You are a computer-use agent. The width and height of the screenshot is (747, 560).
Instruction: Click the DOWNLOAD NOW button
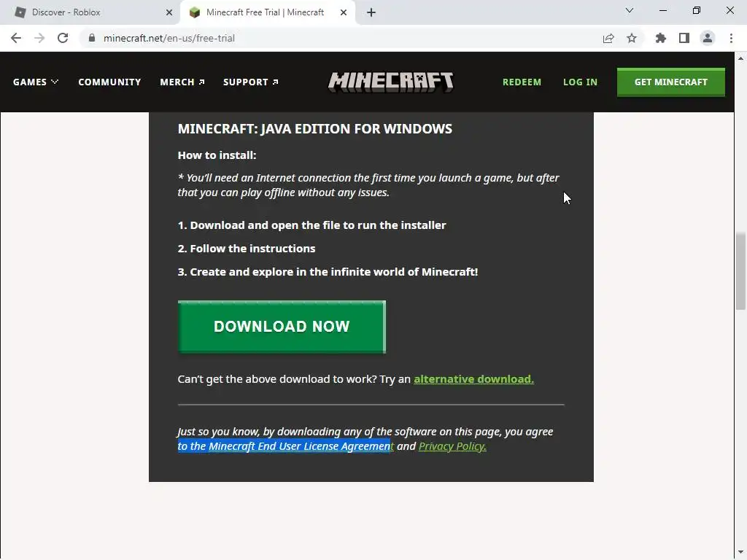[x=282, y=327]
